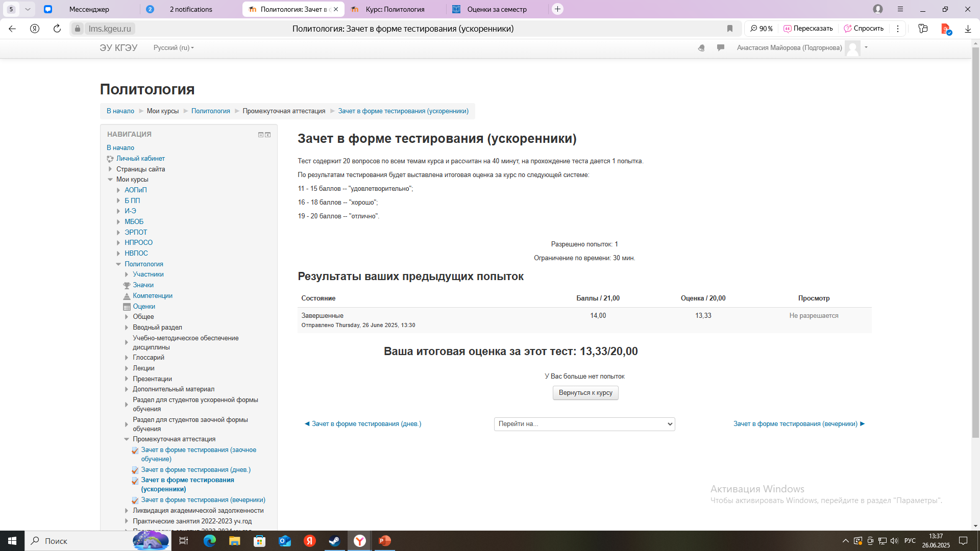980x551 pixels.
Task: Collapse the Политология course node
Action: click(x=118, y=264)
